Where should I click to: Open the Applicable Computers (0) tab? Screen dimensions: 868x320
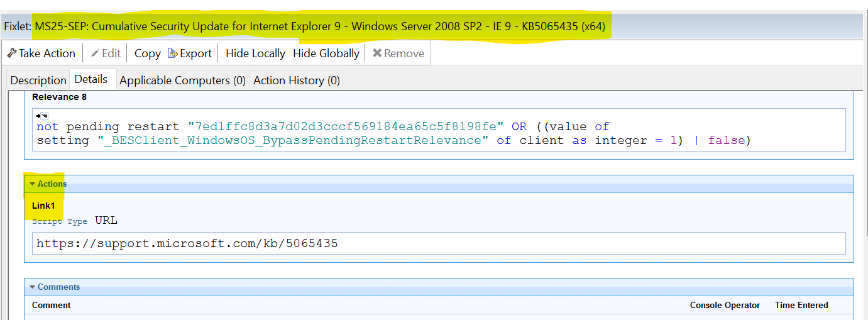click(x=182, y=80)
